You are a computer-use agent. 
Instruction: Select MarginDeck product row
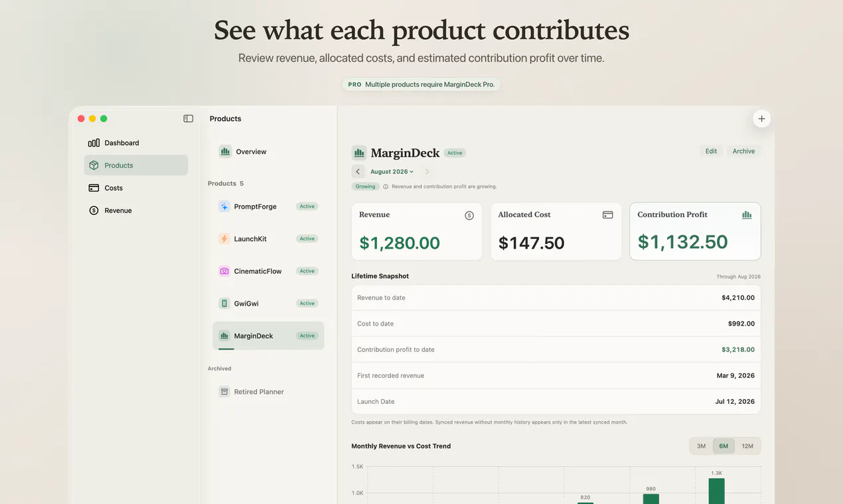(x=268, y=336)
